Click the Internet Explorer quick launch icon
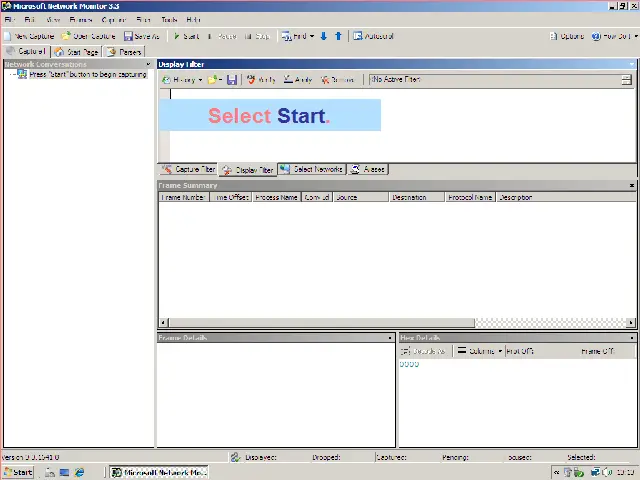640x480 pixels. click(79, 472)
